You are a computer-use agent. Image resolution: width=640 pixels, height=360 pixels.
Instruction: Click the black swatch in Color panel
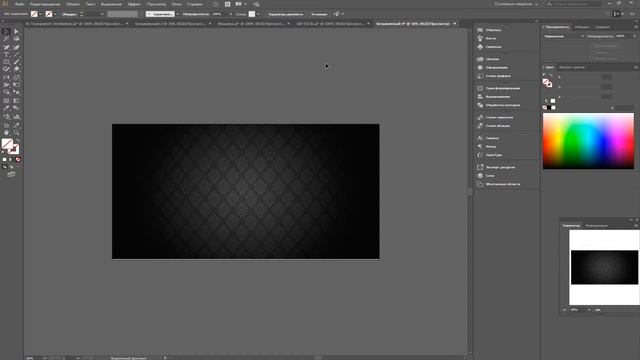tap(549, 108)
